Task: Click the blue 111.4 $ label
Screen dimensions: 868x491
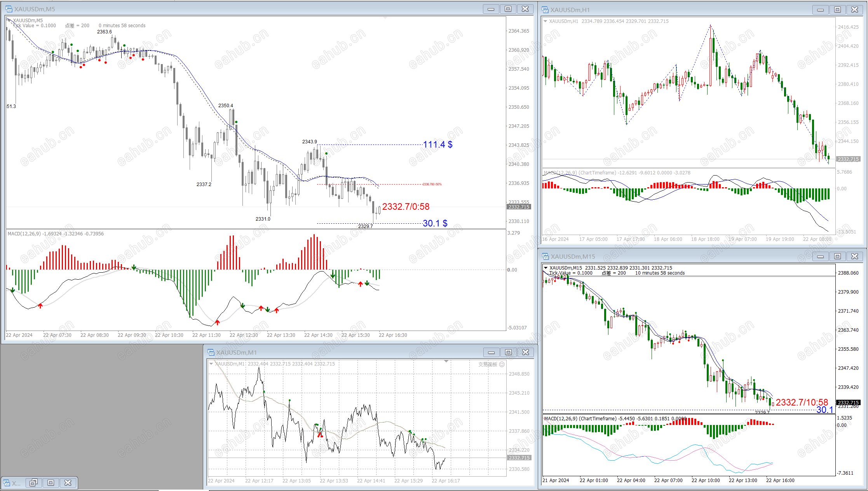Action: [x=437, y=145]
